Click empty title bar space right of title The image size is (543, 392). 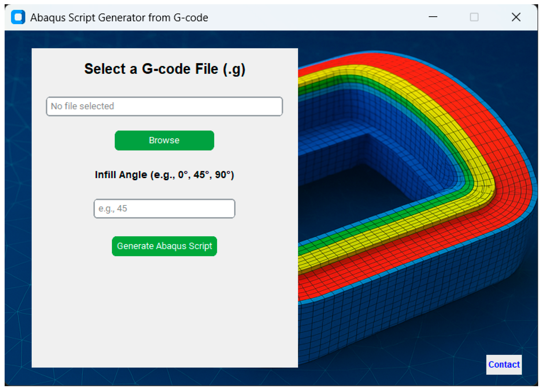pos(311,17)
